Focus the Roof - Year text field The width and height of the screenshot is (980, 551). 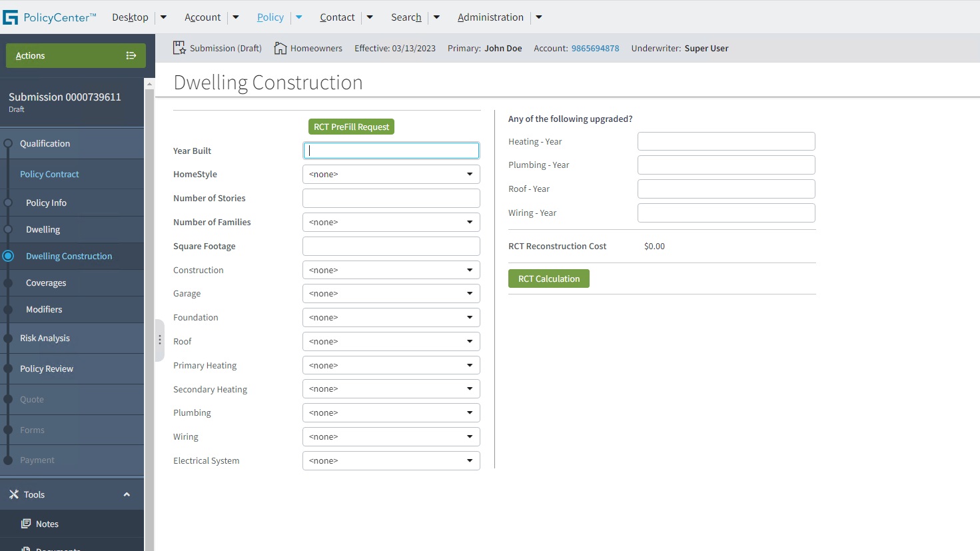pos(726,189)
